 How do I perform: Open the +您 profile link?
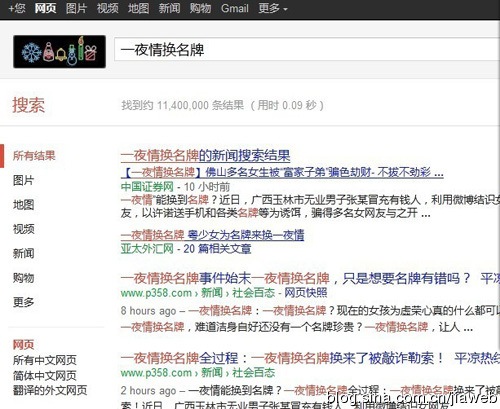(17, 8)
